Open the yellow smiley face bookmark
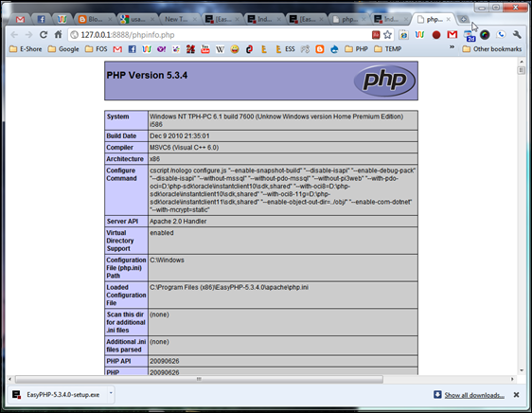 pos(235,49)
